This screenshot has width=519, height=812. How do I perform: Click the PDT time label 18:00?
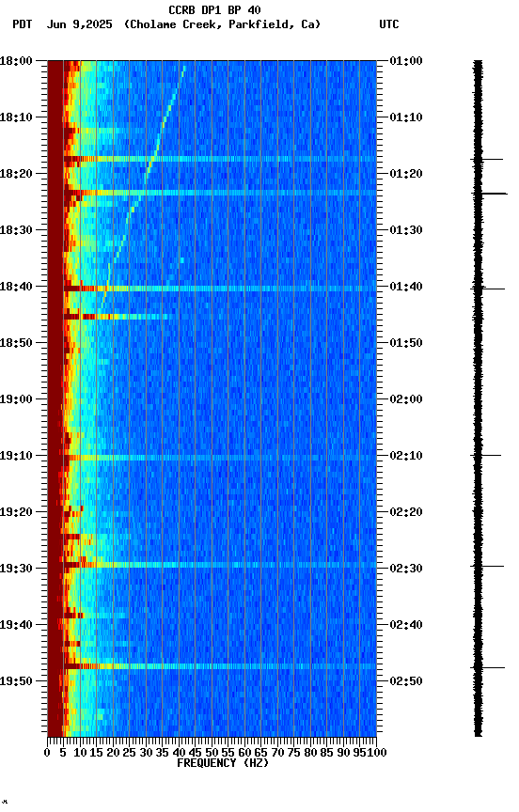[16, 61]
